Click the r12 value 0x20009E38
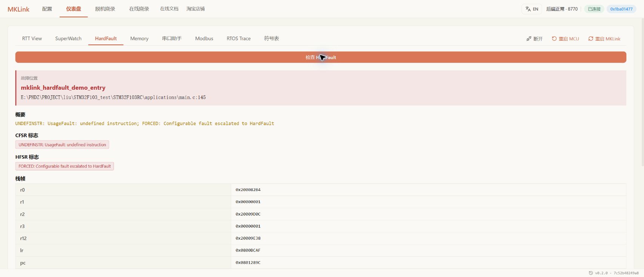The image size is (644, 277). coord(248,238)
